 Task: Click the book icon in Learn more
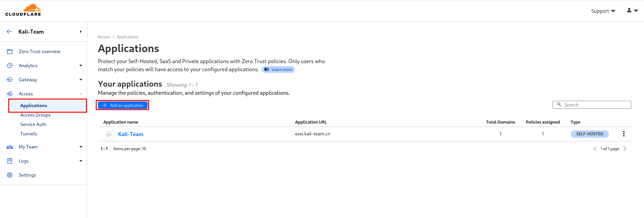point(267,70)
